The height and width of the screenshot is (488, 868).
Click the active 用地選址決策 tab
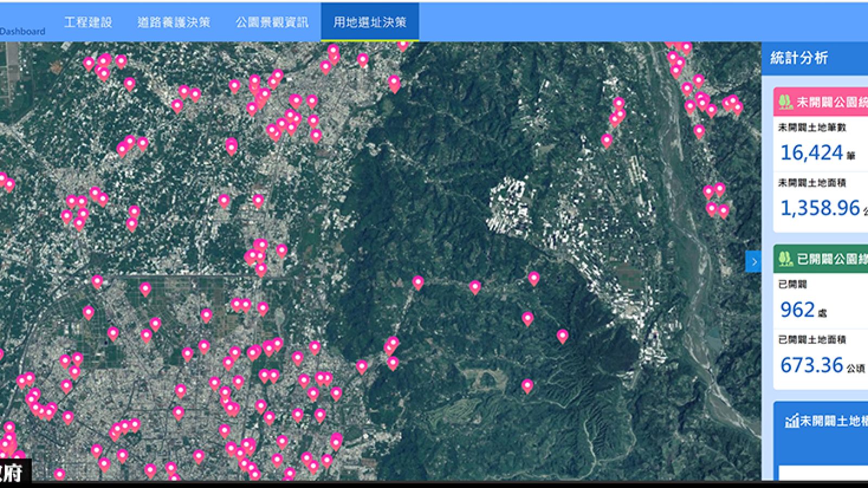pos(369,22)
